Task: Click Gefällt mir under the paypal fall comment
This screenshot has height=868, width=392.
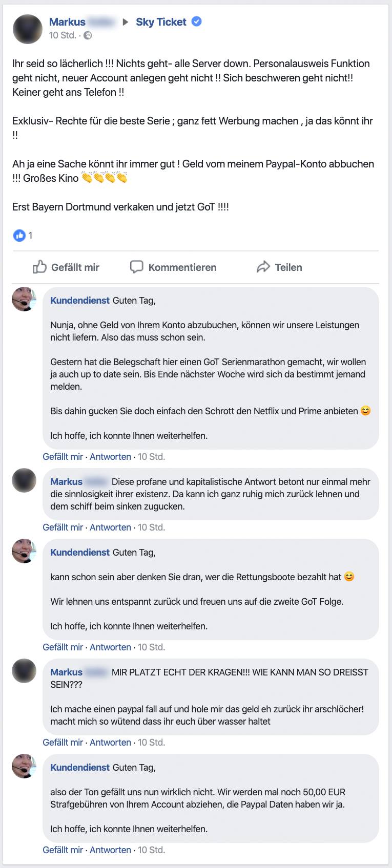Action: [63, 743]
